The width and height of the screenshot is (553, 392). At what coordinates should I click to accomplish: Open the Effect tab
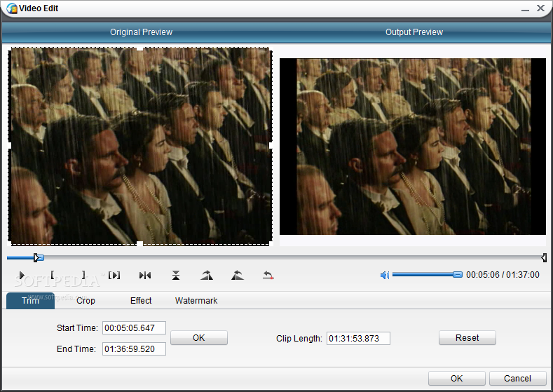tap(141, 301)
